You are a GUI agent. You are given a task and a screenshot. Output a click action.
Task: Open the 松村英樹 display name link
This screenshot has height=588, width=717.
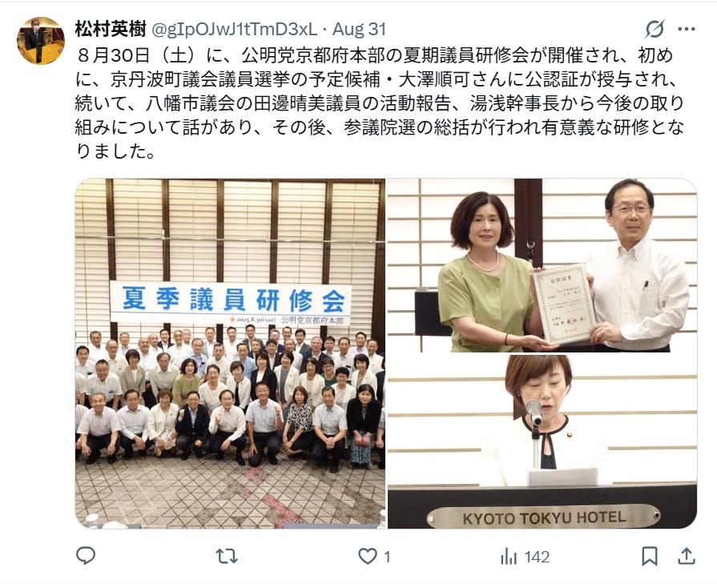(x=111, y=30)
